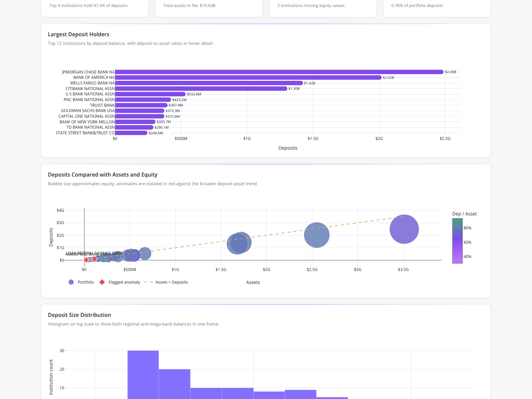The width and height of the screenshot is (532, 399).
Task: Click the Deposit Size Distribution heading
Action: [x=79, y=315]
